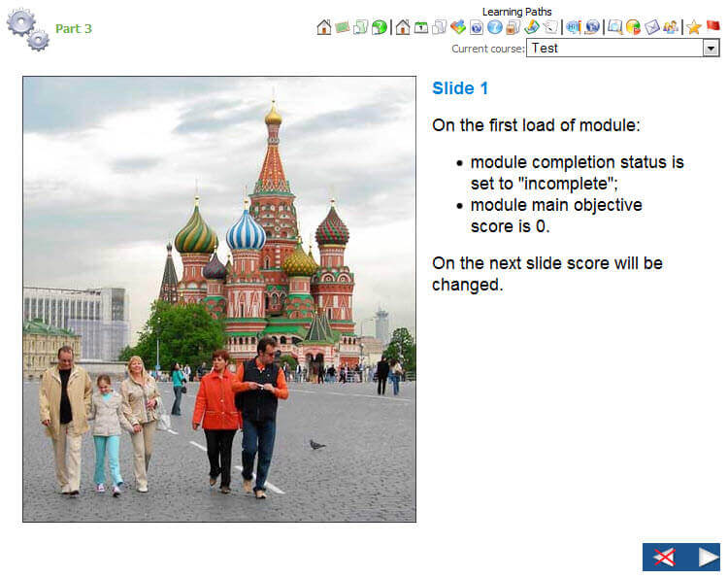The height and width of the screenshot is (579, 728).
Task: Open the paper notes icon
Action: (x=550, y=27)
